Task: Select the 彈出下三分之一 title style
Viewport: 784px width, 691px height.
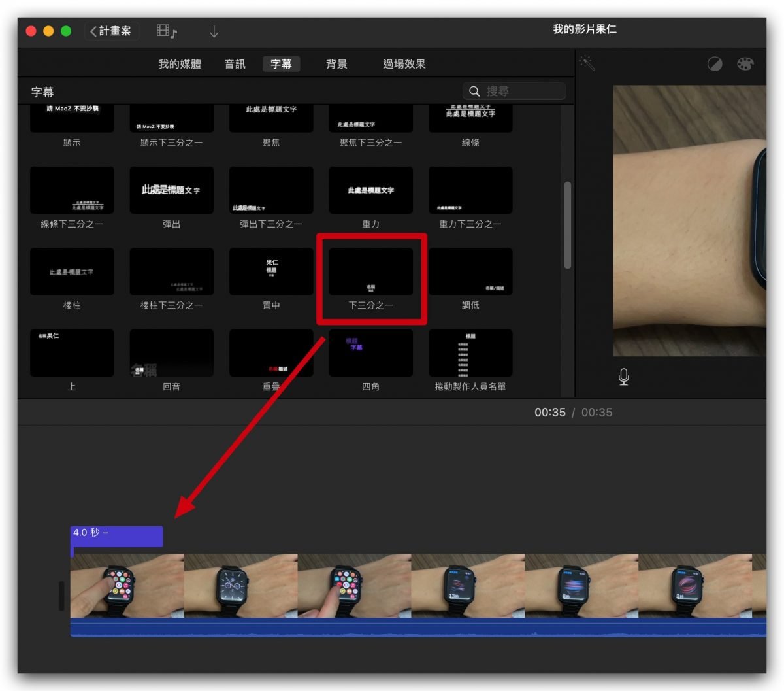Action: [x=271, y=190]
